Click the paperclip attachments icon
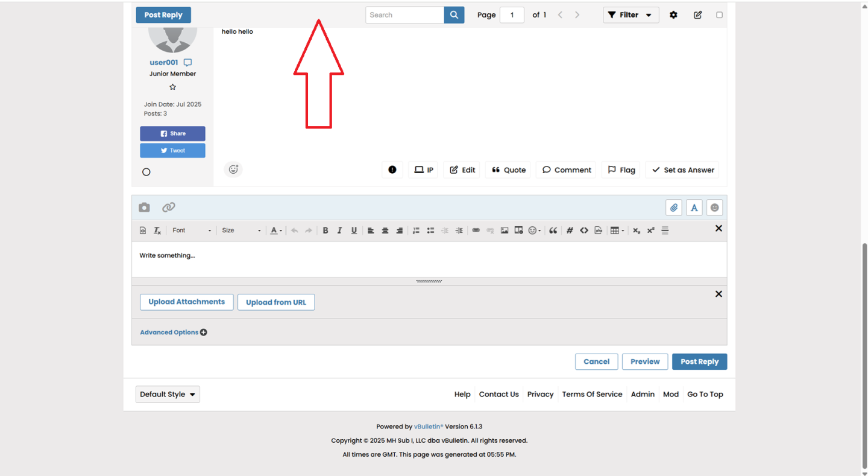This screenshot has width=868, height=476. (674, 208)
